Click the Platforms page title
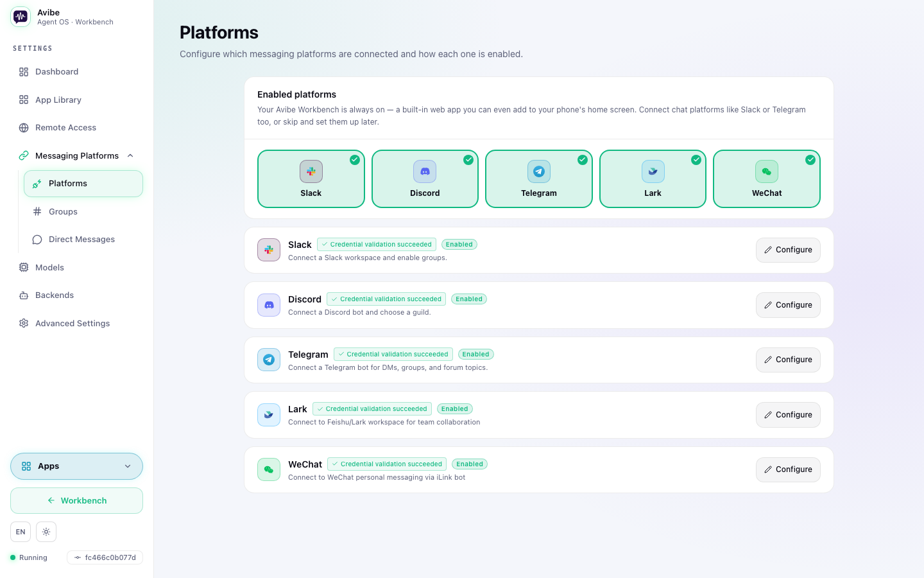The height and width of the screenshot is (578, 924). pos(219,33)
